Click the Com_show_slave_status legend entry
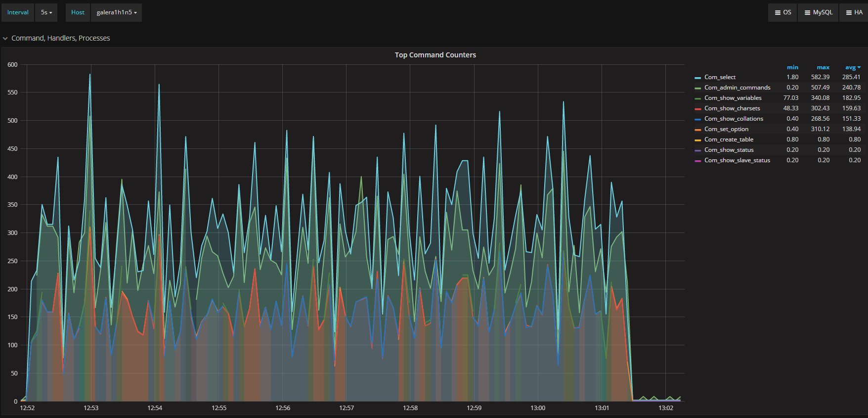Viewport: 868px width, 418px height. (x=737, y=160)
